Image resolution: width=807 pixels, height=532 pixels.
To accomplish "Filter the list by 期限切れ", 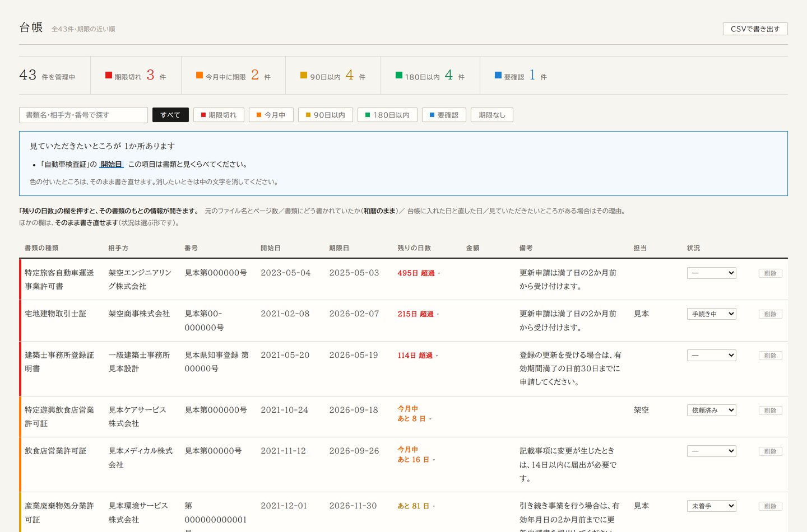I will click(x=219, y=115).
